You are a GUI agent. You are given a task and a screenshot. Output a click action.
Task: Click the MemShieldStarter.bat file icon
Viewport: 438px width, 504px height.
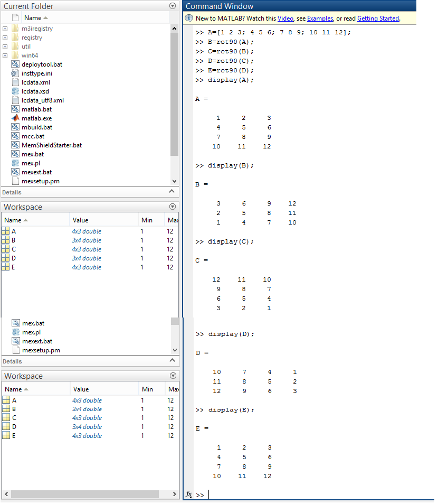15,145
